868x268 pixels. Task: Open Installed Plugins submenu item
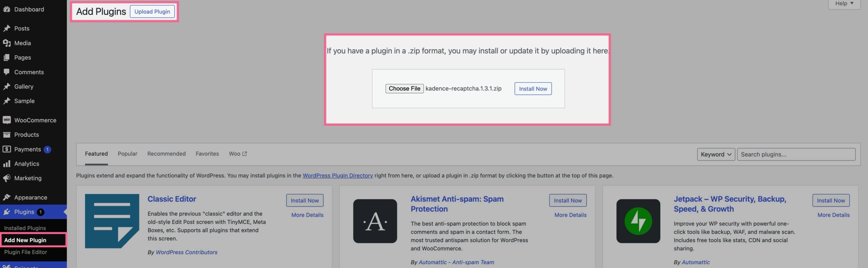tap(25, 228)
